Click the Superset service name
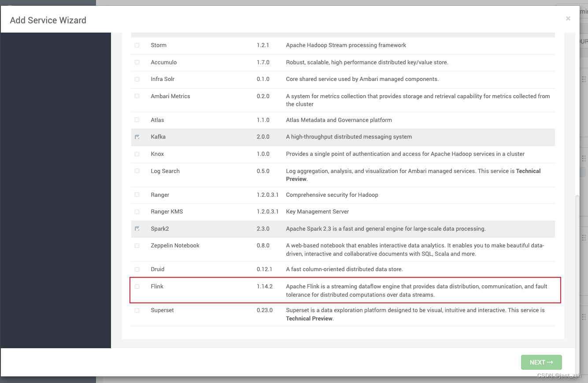The image size is (588, 383). pyautogui.click(x=162, y=310)
